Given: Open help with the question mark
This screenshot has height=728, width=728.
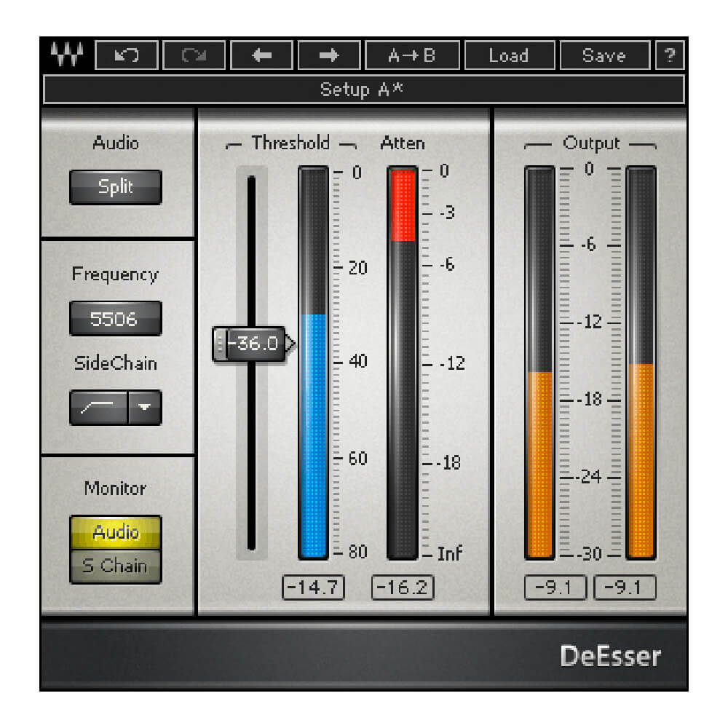Looking at the screenshot, I should click(x=670, y=55).
